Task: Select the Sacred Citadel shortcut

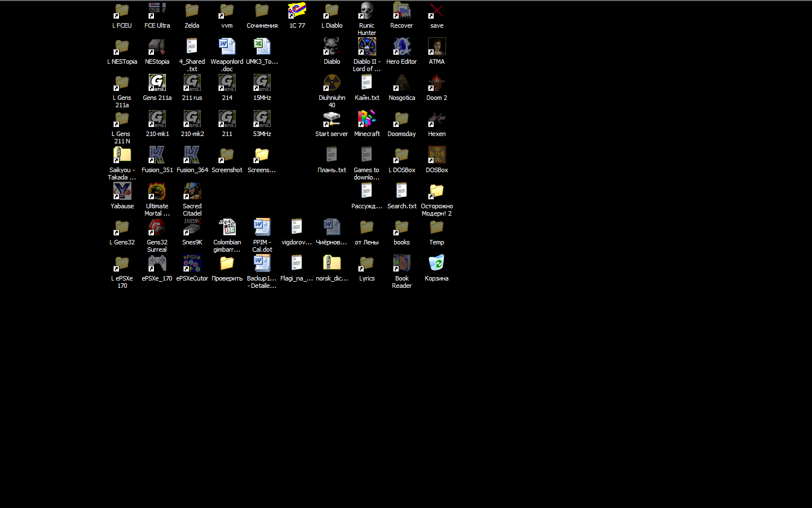Action: pos(192,192)
